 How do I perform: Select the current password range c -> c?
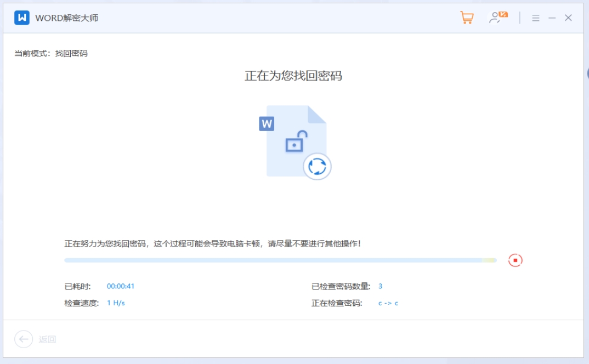(388, 303)
